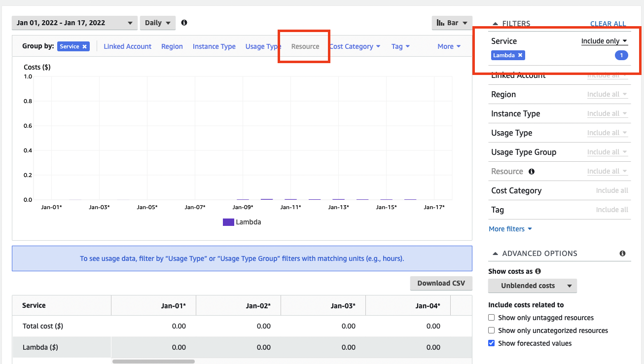Group by Resource
Screen dimensions: 644x364
tap(305, 46)
